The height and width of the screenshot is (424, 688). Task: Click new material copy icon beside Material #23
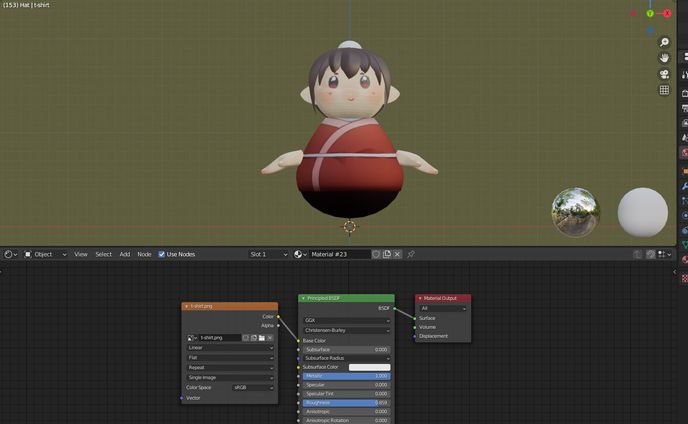[x=387, y=255]
